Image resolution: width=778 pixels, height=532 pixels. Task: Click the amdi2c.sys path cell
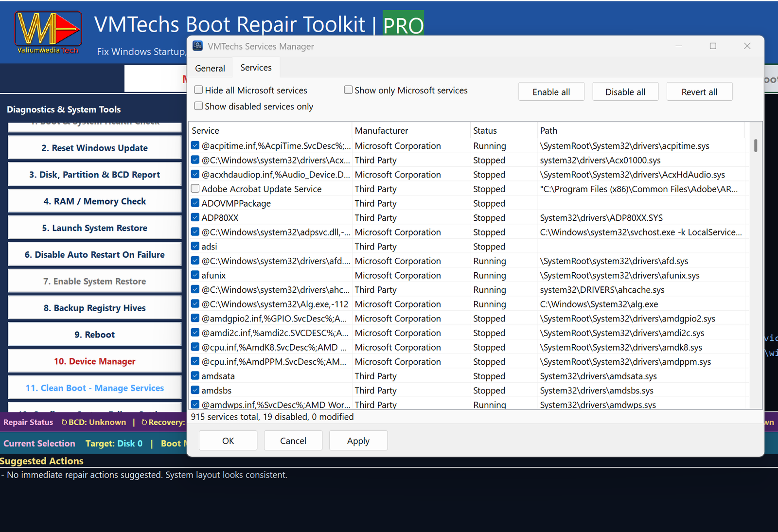click(x=641, y=333)
